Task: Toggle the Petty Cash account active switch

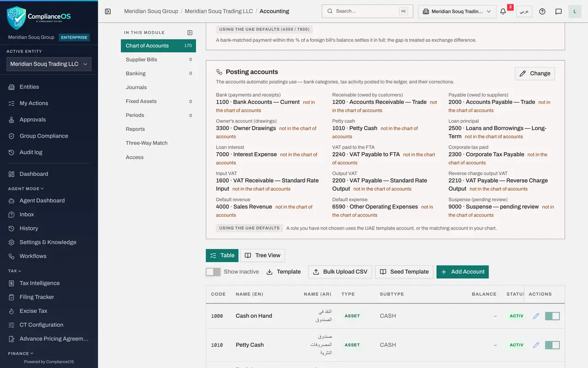Action: click(552, 345)
